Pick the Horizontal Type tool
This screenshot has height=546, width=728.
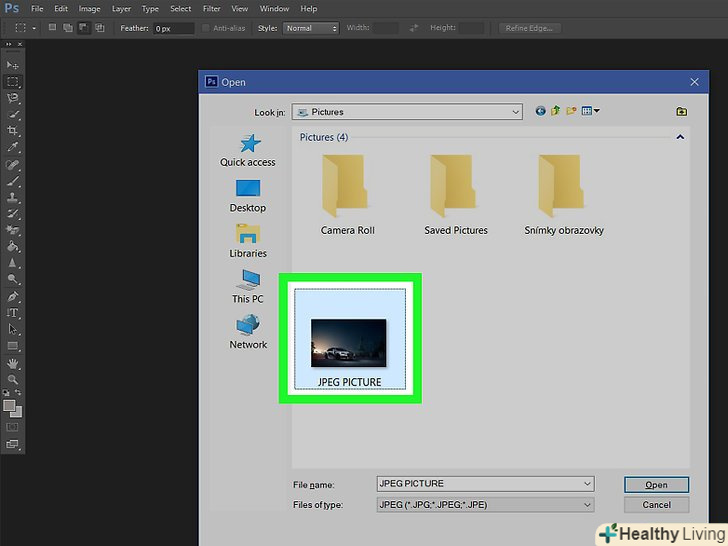[x=13, y=312]
